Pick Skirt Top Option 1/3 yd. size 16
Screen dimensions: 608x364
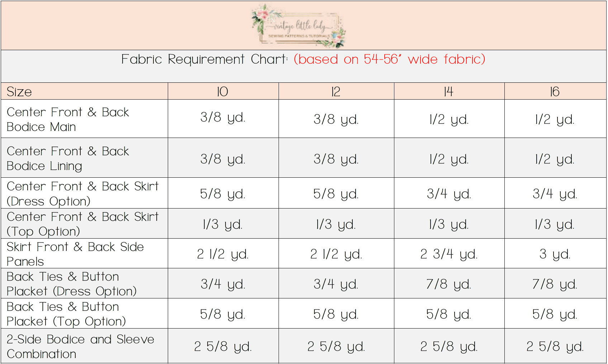coord(555,224)
